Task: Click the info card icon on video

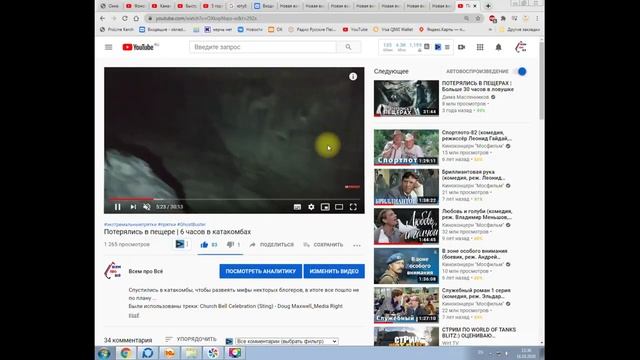Action: pos(353,76)
